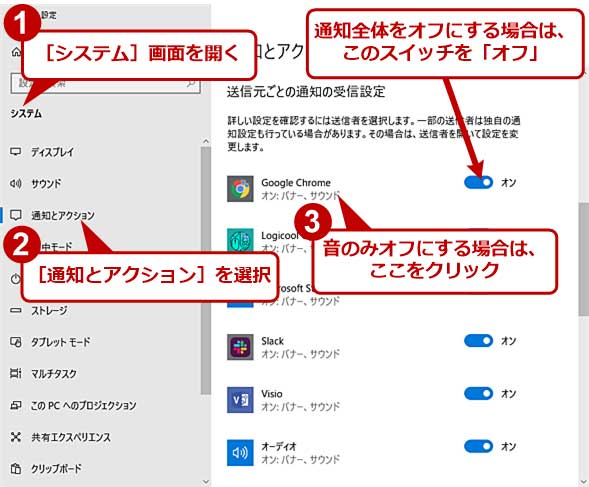Click the Tablet mode icon in sidebar
Image resolution: width=589 pixels, height=487 pixels.
15,342
